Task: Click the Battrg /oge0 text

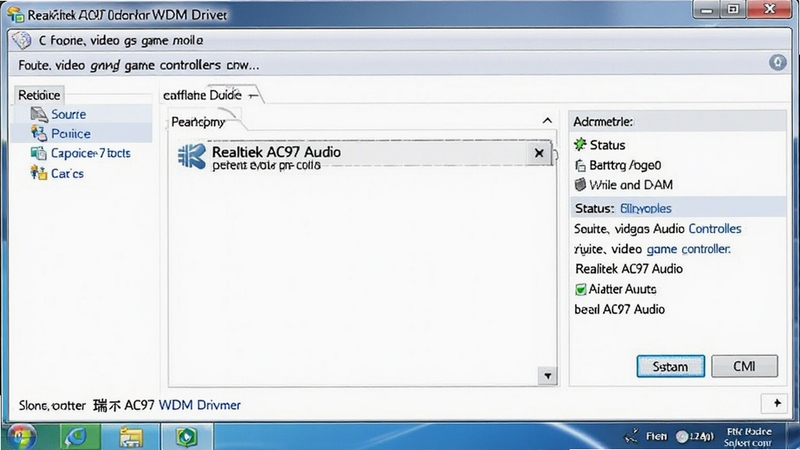Action: tap(625, 165)
